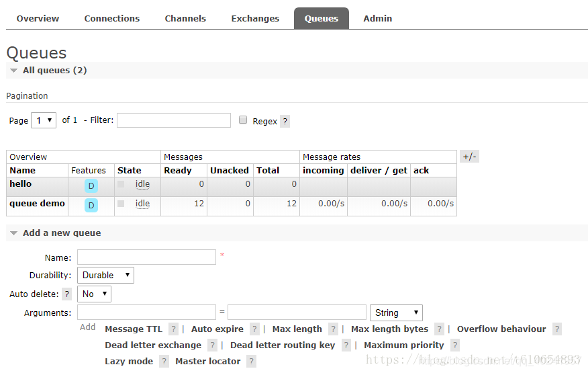Open Overflow behaviour help icon

click(x=557, y=329)
